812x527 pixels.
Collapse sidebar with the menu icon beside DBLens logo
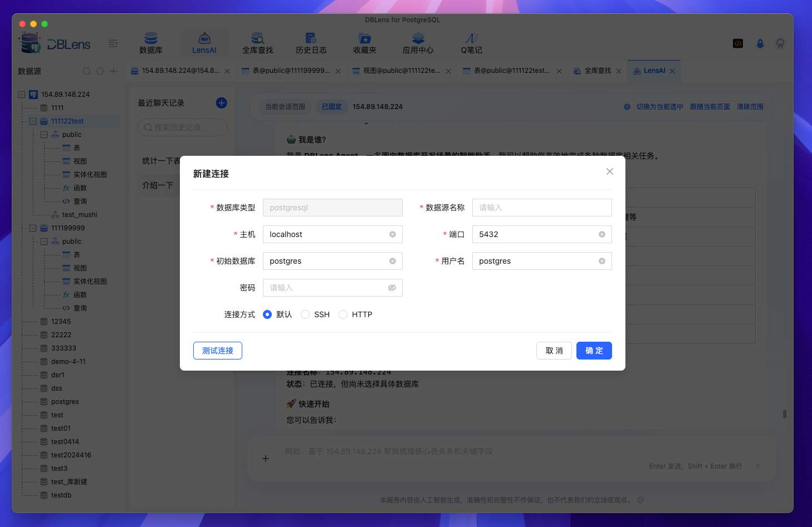click(113, 43)
